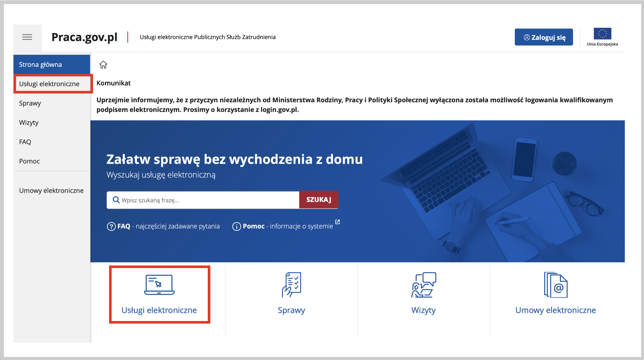Click the home breadcrumb icon
644x360 pixels.
103,65
